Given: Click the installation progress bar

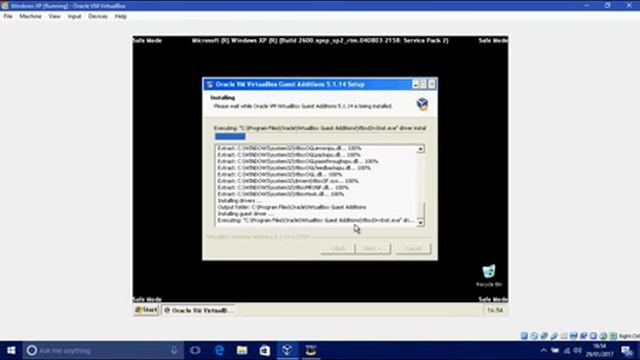Looking at the screenshot, I should [x=319, y=136].
